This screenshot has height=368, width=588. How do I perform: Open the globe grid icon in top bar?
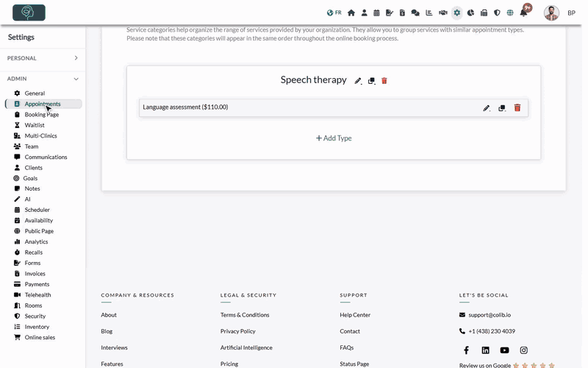tap(510, 13)
